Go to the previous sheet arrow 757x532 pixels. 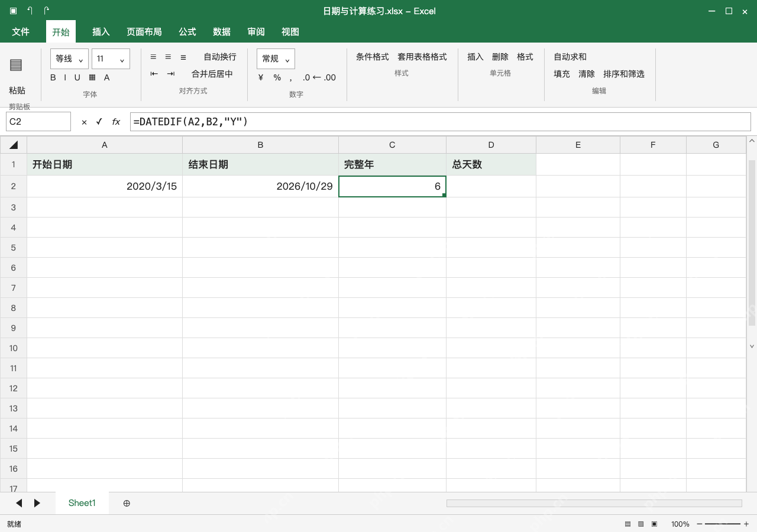coord(19,503)
